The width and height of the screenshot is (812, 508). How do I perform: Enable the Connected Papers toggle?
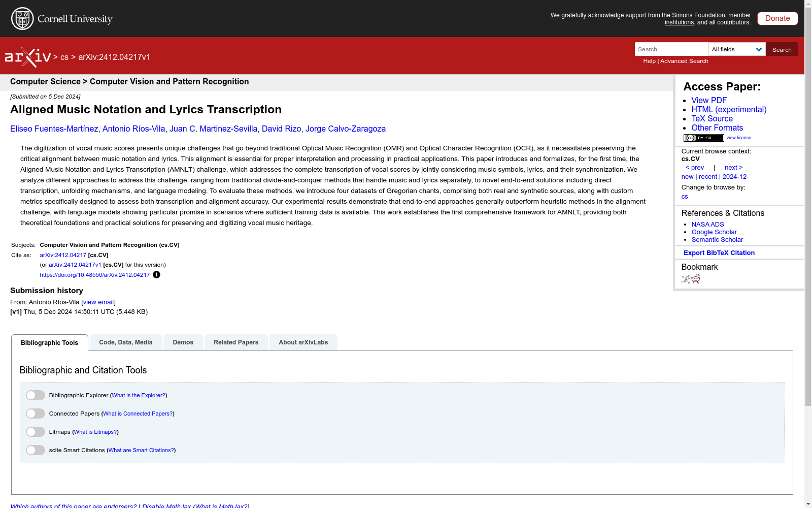36,414
